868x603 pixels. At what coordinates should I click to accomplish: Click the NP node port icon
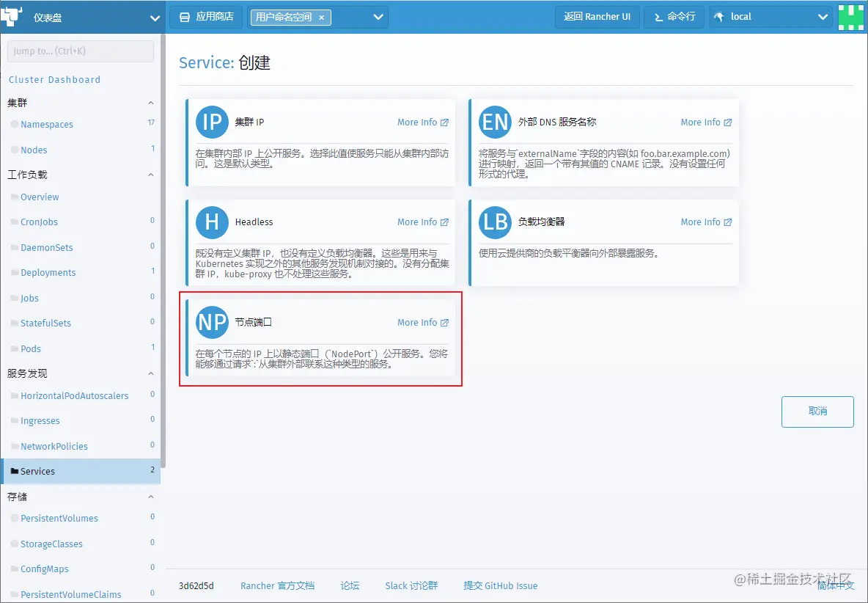[x=212, y=322]
